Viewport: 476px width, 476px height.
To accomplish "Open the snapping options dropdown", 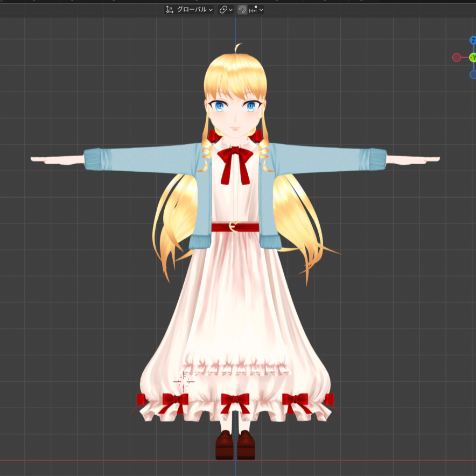I will point(256,10).
